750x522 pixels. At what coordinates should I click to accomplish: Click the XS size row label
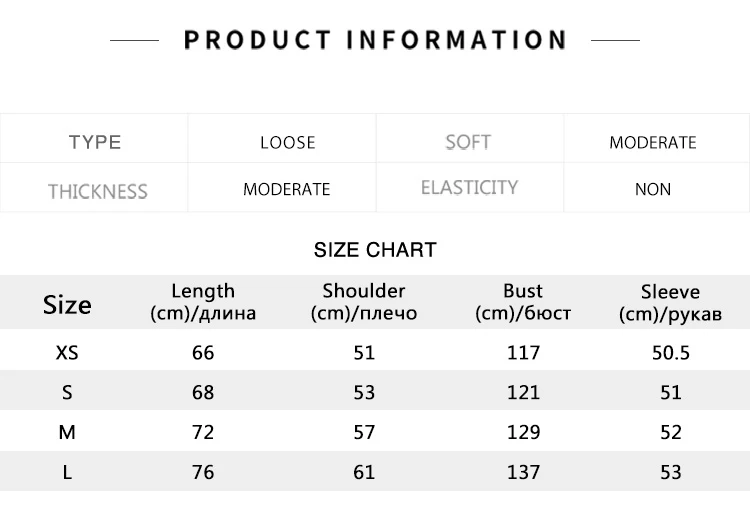67,352
